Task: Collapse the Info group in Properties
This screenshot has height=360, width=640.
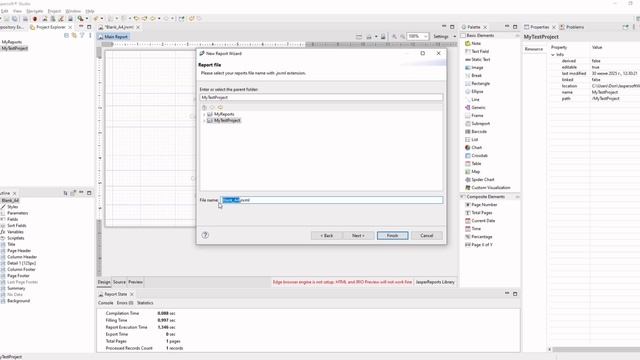Action: pos(553,54)
